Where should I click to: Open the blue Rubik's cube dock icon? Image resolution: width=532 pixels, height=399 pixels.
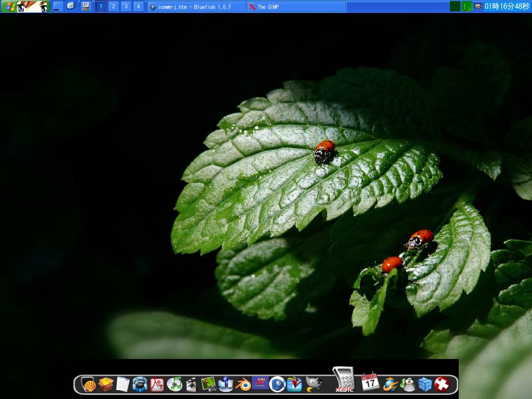(x=425, y=384)
